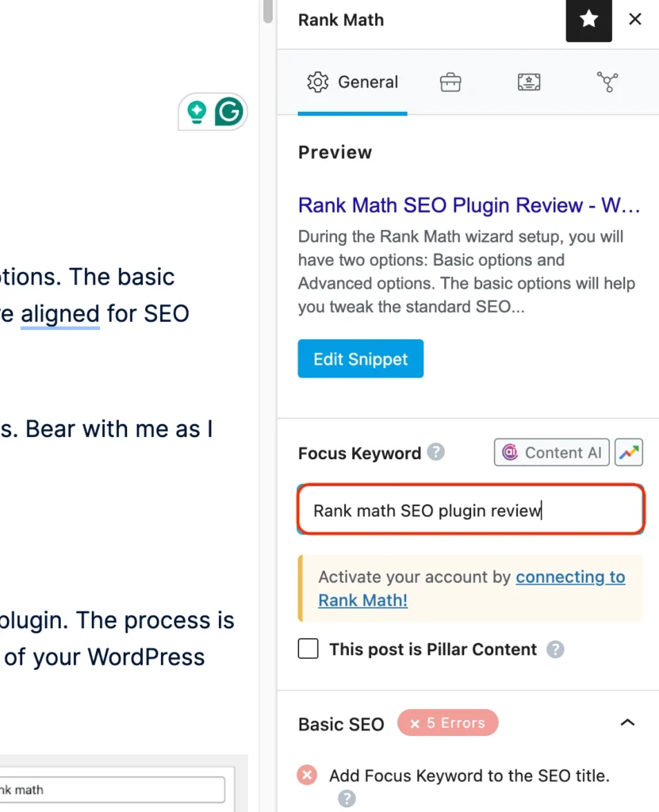The width and height of the screenshot is (659, 812).
Task: Click the help icon under the Focus Keyword error
Action: pyautogui.click(x=347, y=798)
